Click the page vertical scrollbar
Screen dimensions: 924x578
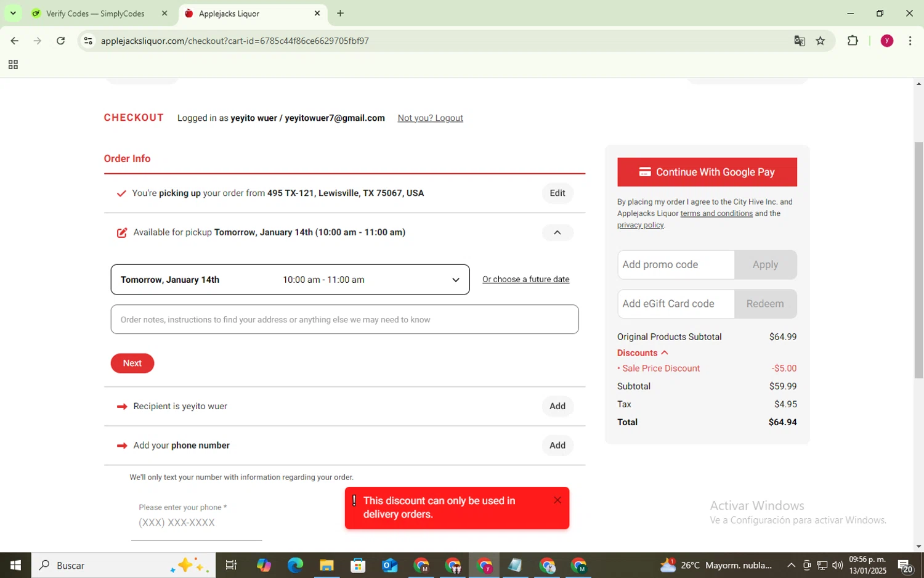pos(918,260)
